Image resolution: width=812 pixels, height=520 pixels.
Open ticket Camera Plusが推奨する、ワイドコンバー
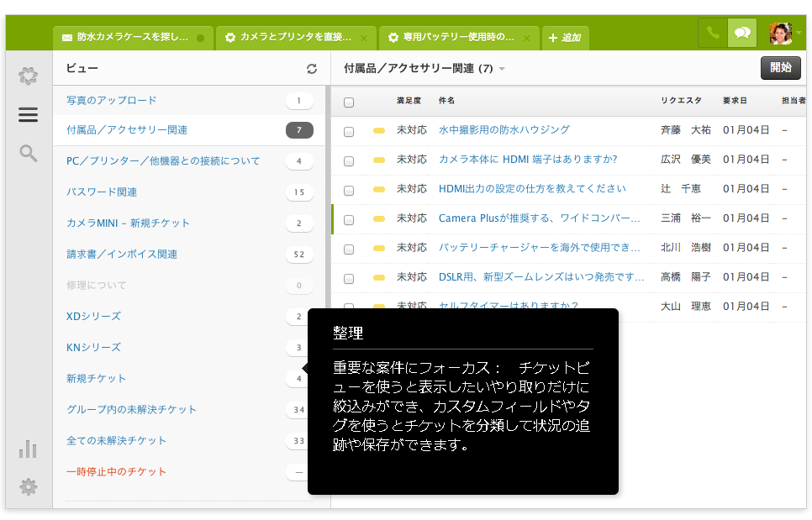pos(539,218)
